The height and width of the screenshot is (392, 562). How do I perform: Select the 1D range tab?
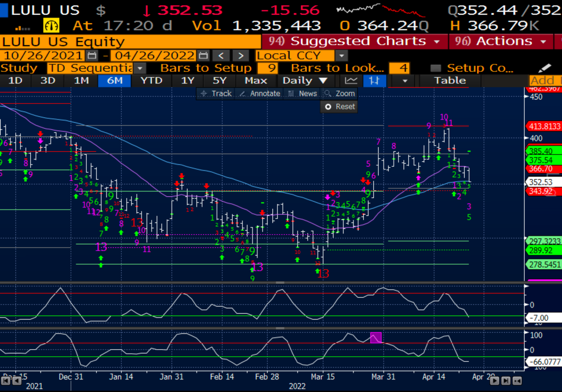tap(15, 81)
